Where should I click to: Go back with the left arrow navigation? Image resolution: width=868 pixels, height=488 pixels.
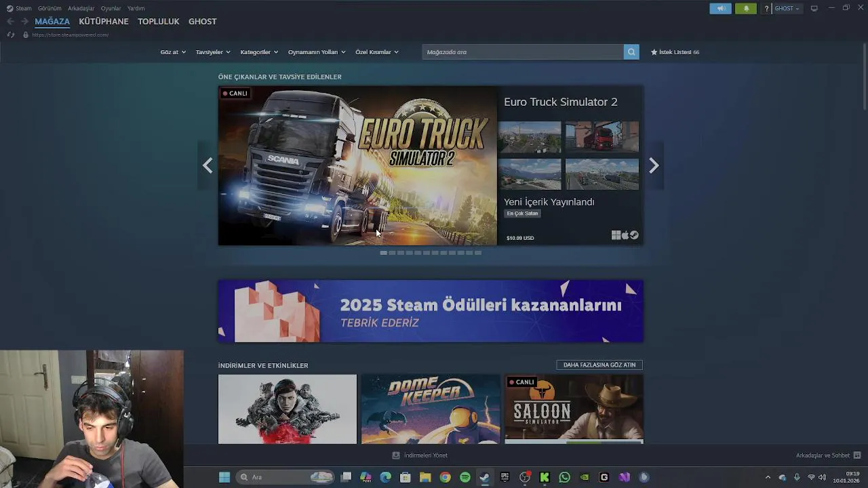pos(10,22)
